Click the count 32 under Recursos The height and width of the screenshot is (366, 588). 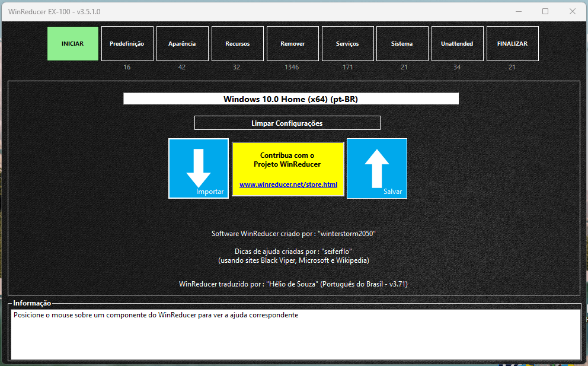coord(237,67)
